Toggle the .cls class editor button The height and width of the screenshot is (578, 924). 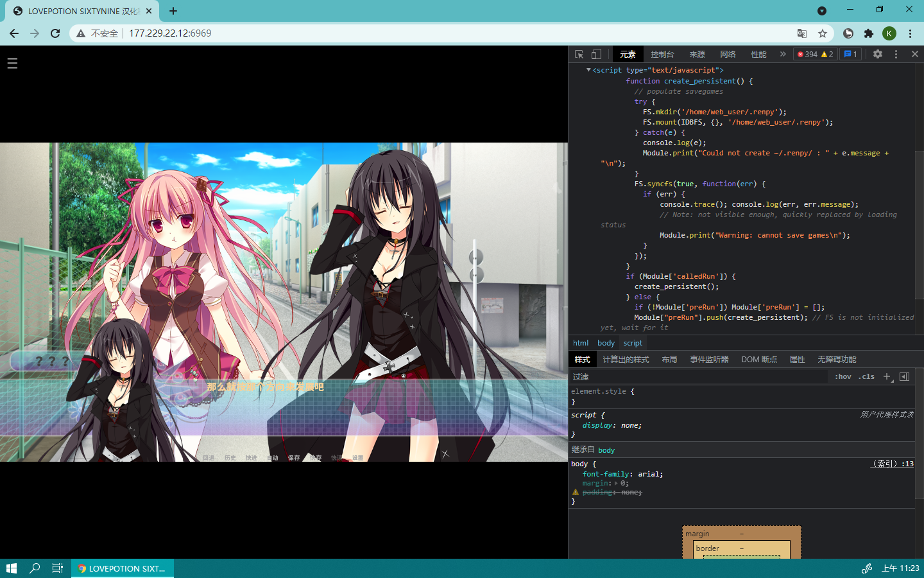point(866,377)
